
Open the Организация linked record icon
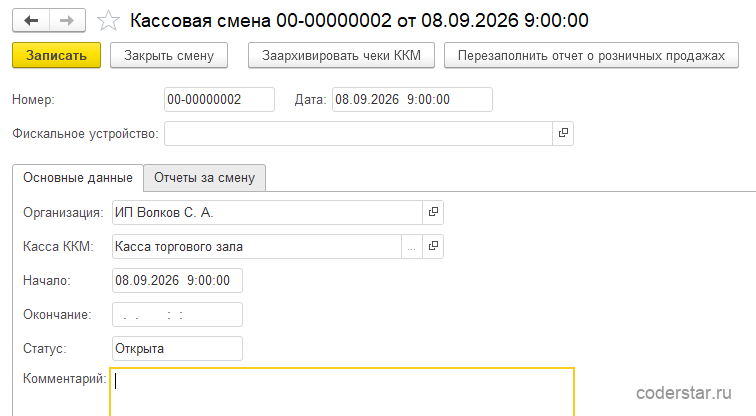point(433,212)
